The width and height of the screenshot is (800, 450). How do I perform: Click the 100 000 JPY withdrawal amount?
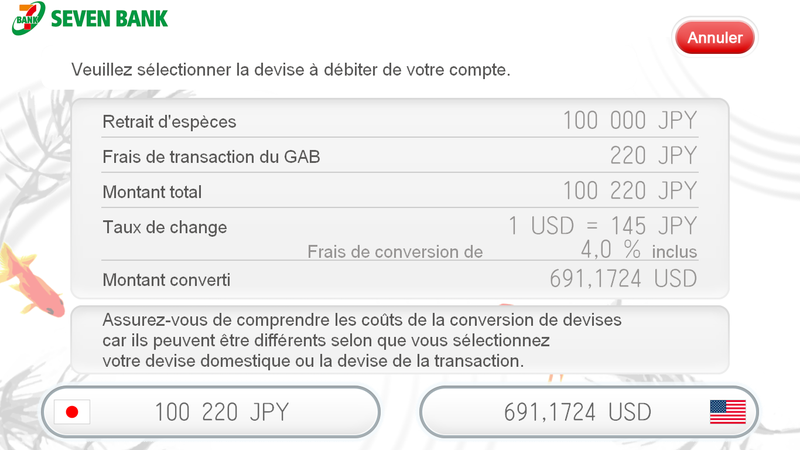click(630, 121)
